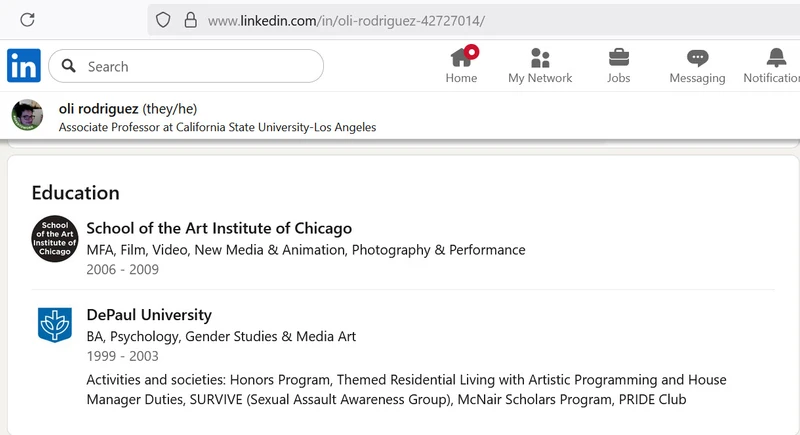Click the Education section heading
The image size is (800, 435).
click(76, 193)
